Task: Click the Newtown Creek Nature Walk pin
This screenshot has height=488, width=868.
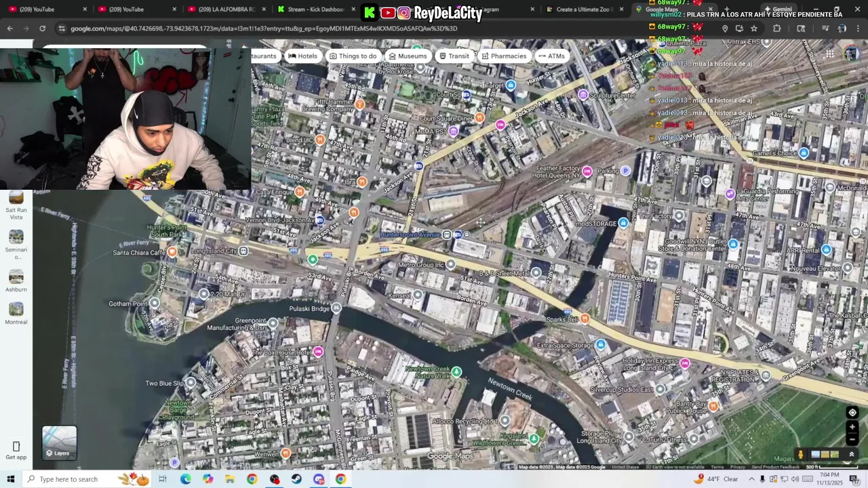Action: pyautogui.click(x=456, y=371)
